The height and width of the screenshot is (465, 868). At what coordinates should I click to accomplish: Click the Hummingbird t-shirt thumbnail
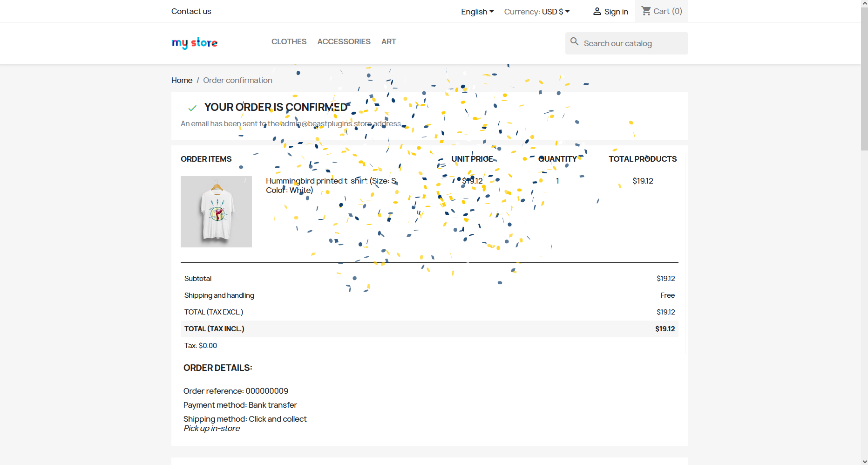(x=216, y=212)
